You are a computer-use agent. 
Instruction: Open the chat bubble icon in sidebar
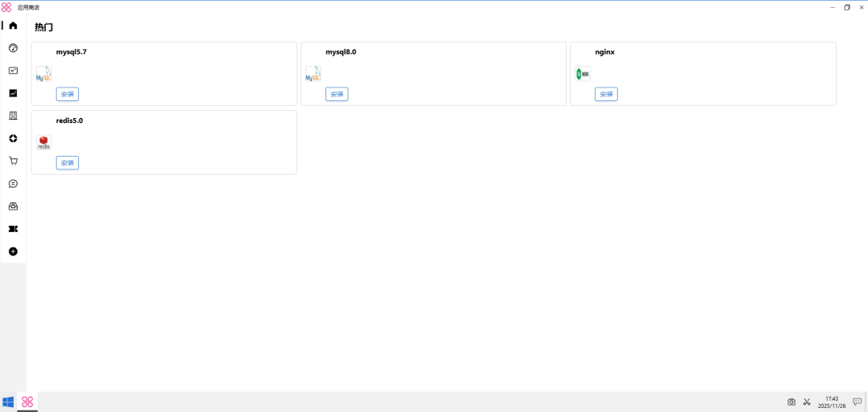[x=13, y=184]
